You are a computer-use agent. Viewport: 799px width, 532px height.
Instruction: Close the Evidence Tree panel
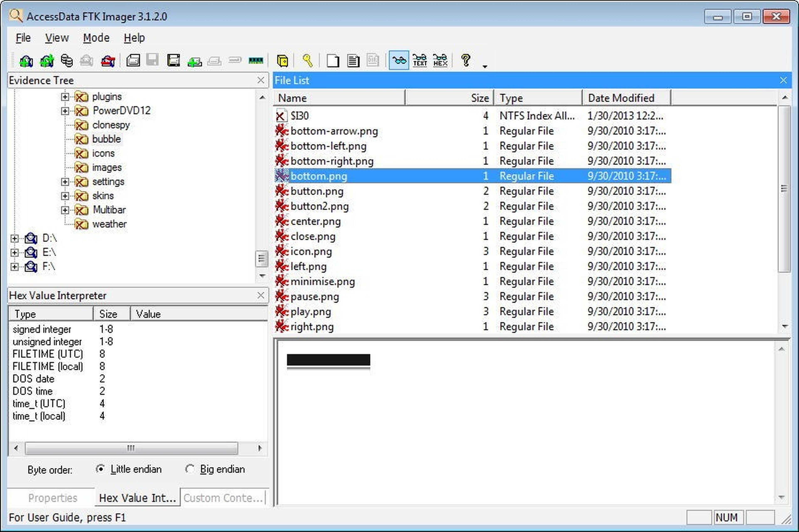261,80
